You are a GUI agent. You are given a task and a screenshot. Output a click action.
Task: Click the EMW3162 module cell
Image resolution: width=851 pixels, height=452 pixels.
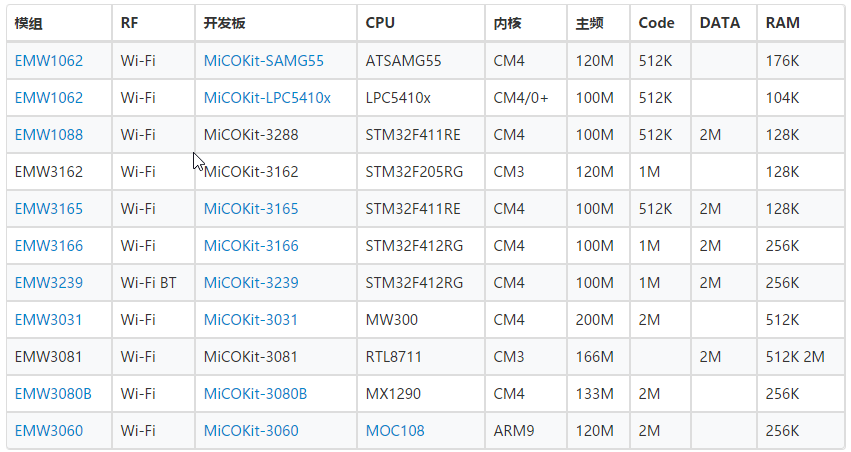pyautogui.click(x=59, y=172)
